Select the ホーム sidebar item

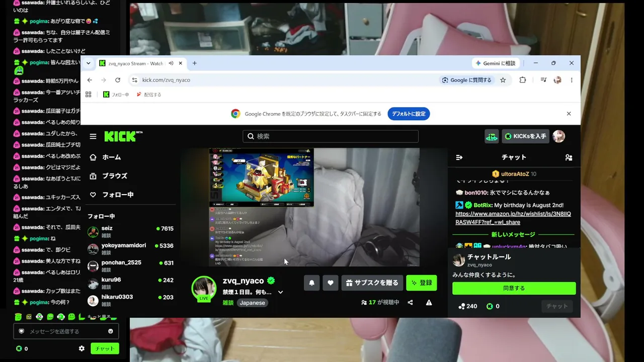click(106, 157)
